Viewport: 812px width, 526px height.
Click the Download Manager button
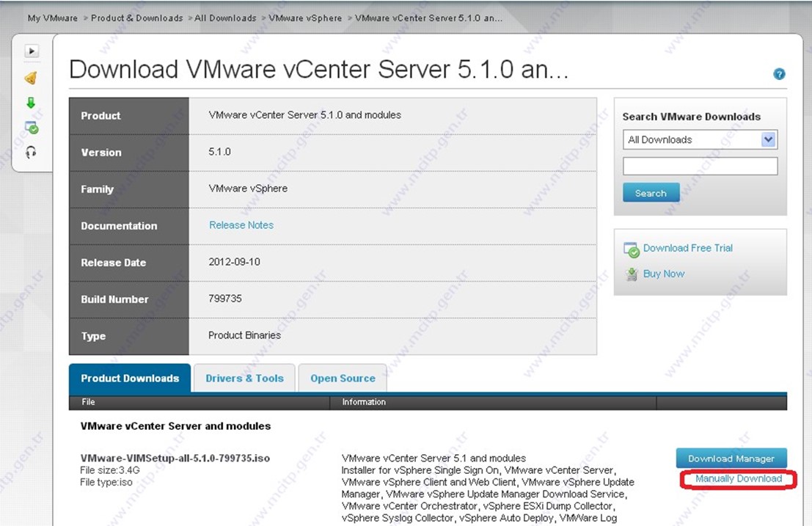tap(731, 459)
